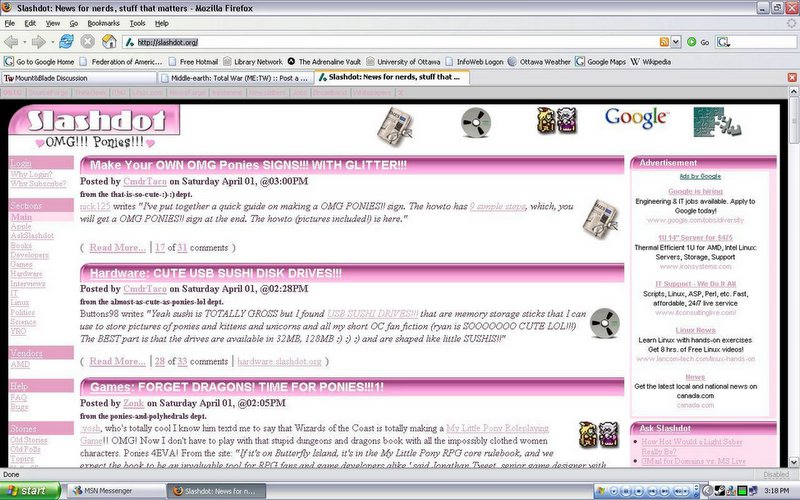Viewport: 800px width, 500px height.
Task: Click the newspaper topic icon in Slashdot header
Action: point(395,126)
